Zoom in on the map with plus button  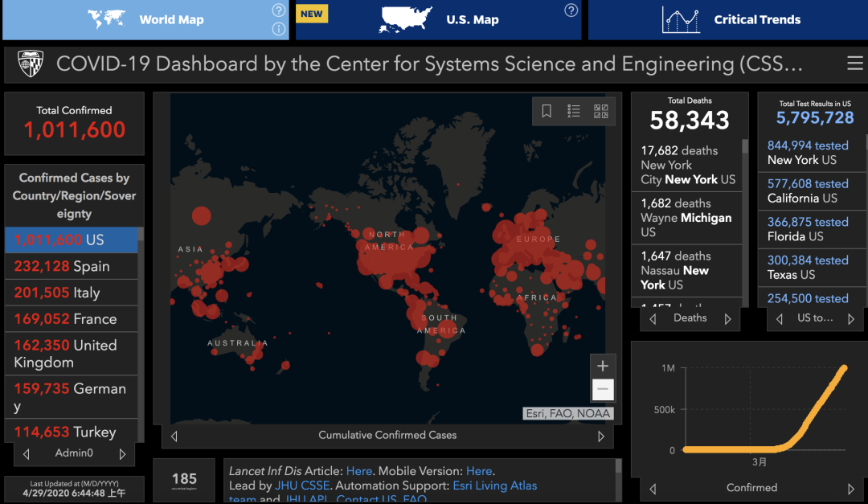pyautogui.click(x=603, y=366)
